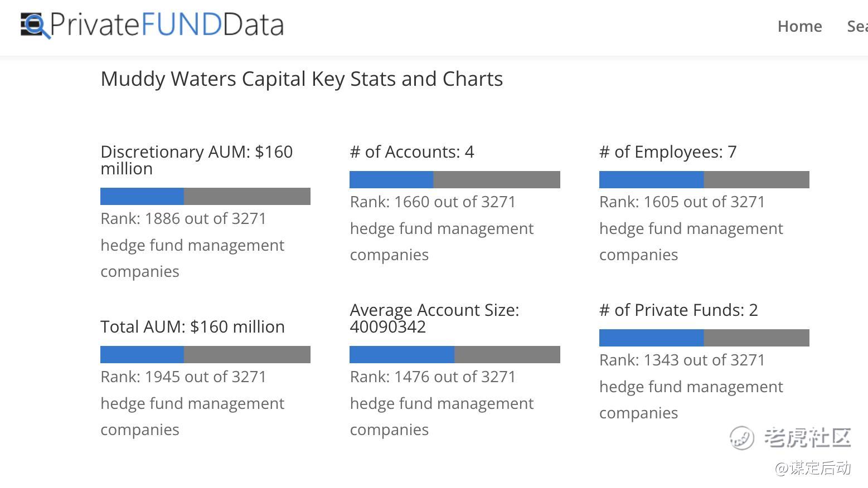Click the # of Employees: 7 label
This screenshot has height=488, width=868.
point(668,152)
